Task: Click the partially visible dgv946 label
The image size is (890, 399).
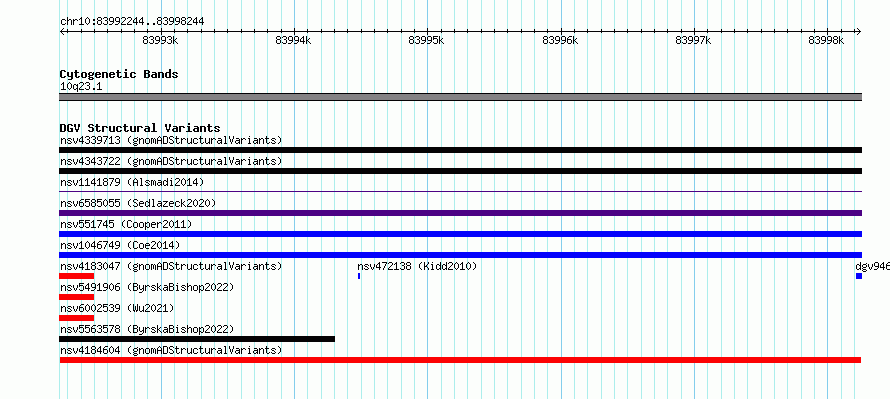Action: [x=872, y=266]
